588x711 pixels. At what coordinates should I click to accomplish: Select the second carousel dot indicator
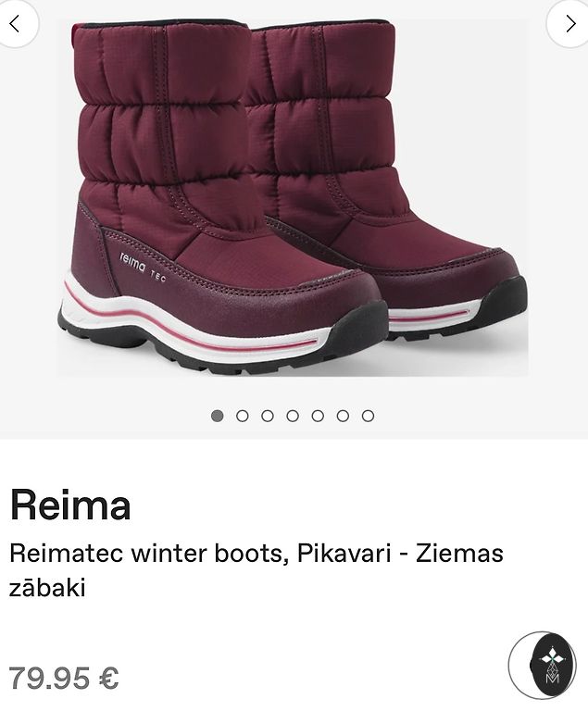243,416
